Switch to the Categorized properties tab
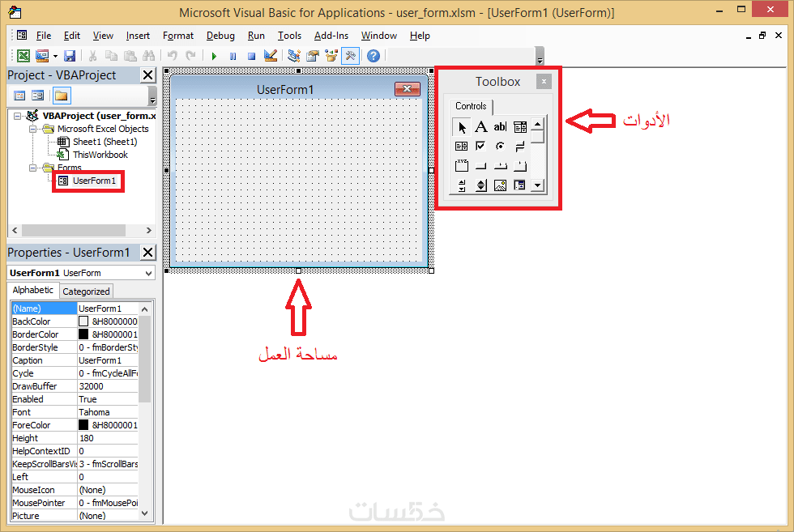This screenshot has height=532, width=794. pyautogui.click(x=86, y=292)
